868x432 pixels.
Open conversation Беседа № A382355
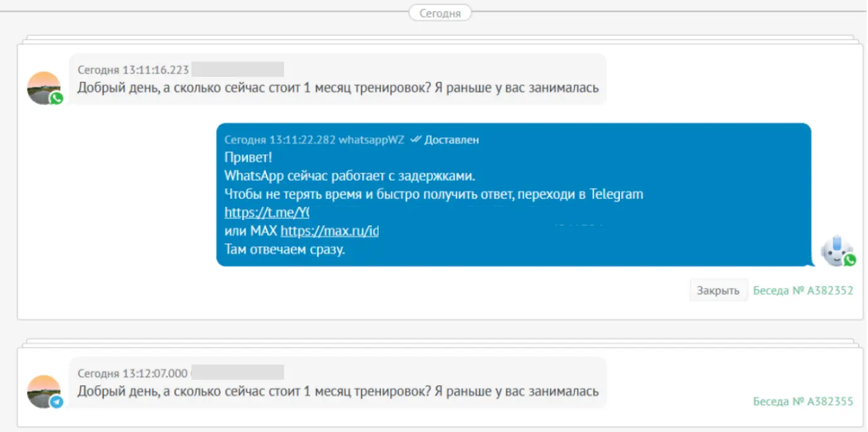[x=803, y=401]
